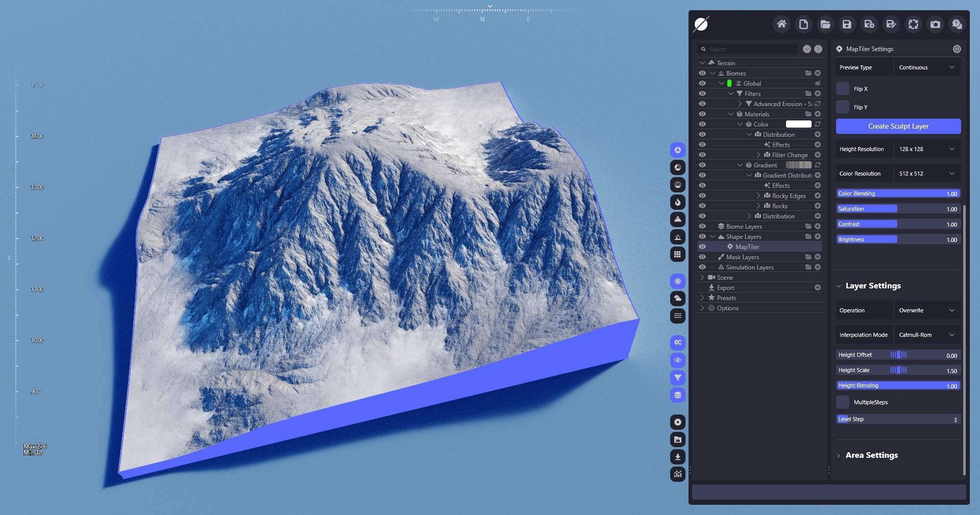Enable the MultipleSteps checkbox
Image resolution: width=980 pixels, height=515 pixels.
click(x=843, y=402)
